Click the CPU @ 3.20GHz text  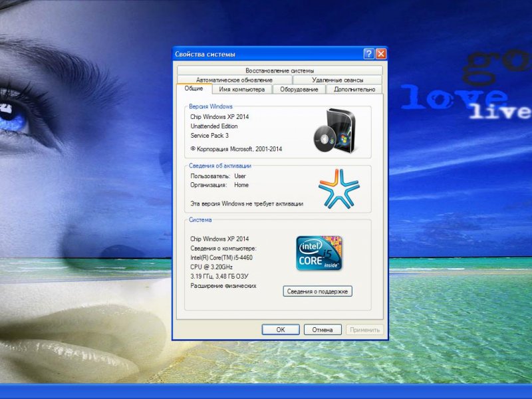211,267
